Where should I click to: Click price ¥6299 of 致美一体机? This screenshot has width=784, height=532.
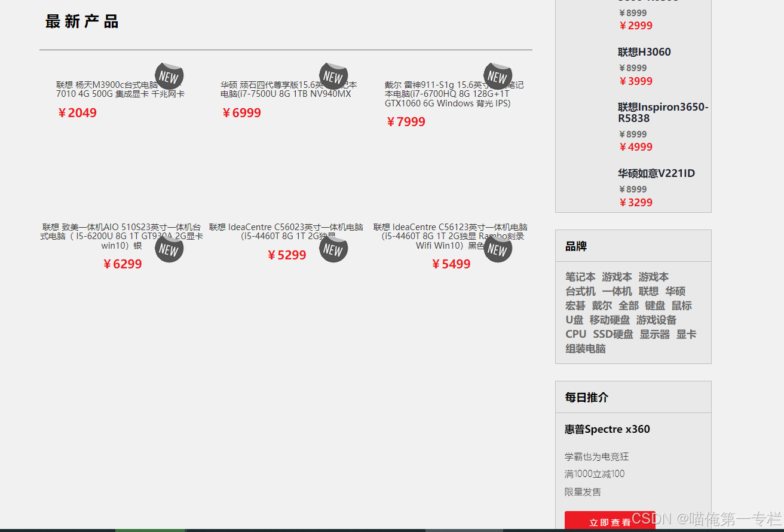click(122, 264)
